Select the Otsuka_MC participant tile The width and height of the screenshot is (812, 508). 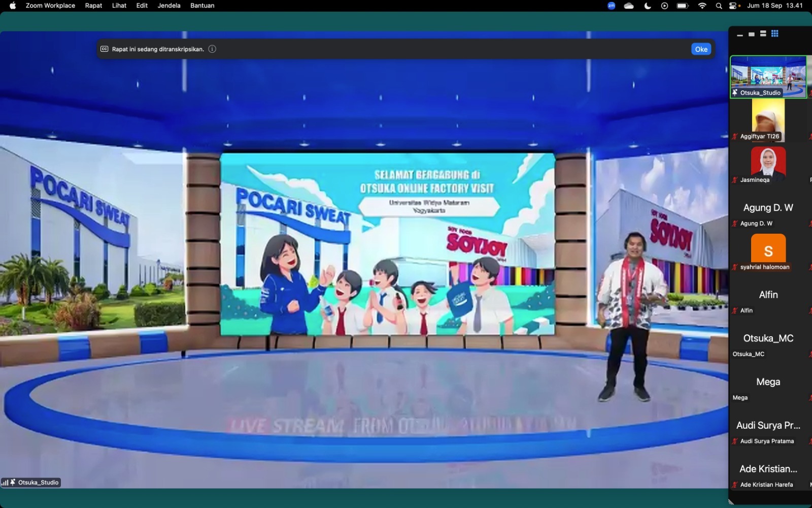tap(768, 338)
